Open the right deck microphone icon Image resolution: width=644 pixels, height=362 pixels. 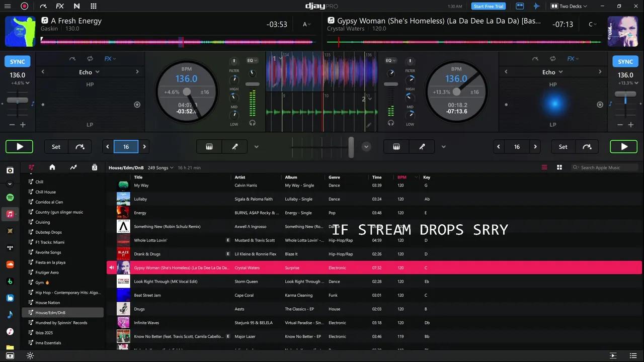(422, 147)
